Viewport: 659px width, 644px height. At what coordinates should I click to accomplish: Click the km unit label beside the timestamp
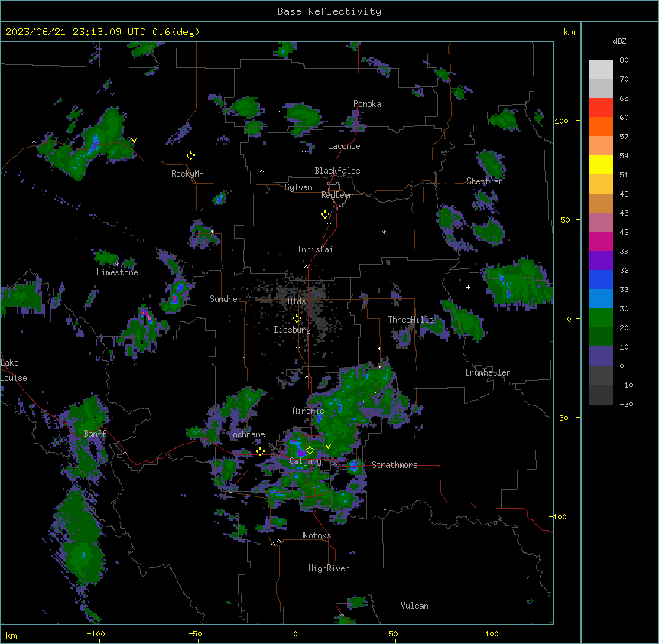click(x=569, y=32)
